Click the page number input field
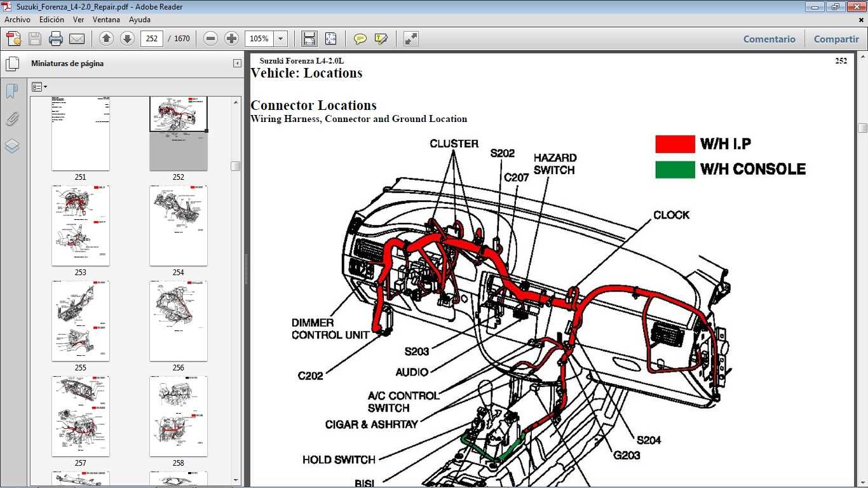The width and height of the screenshot is (868, 488). [152, 39]
